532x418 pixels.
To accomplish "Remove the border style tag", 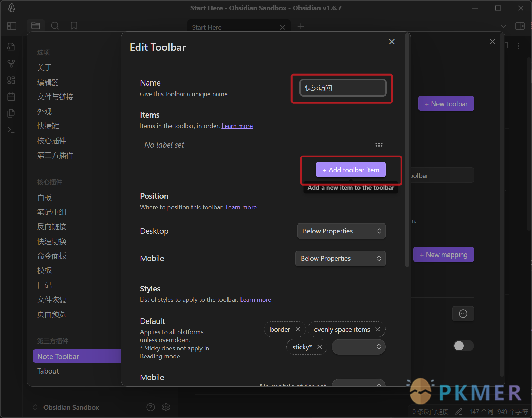I will pyautogui.click(x=298, y=329).
